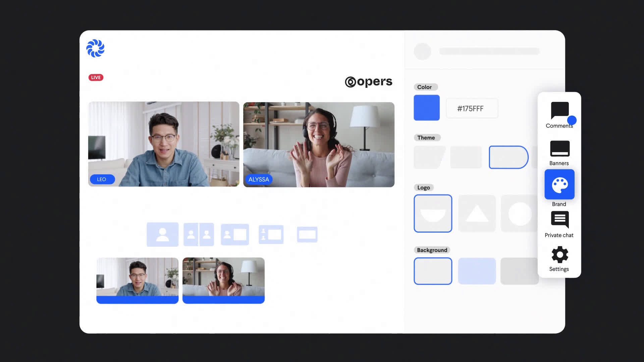This screenshot has height=362, width=644.
Task: Choose person with screen layout icon
Action: (x=235, y=235)
